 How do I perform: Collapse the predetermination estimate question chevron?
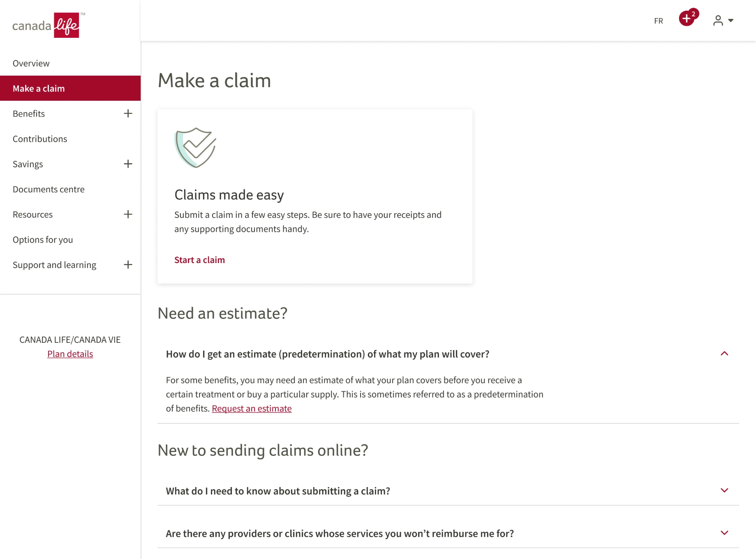coord(724,354)
